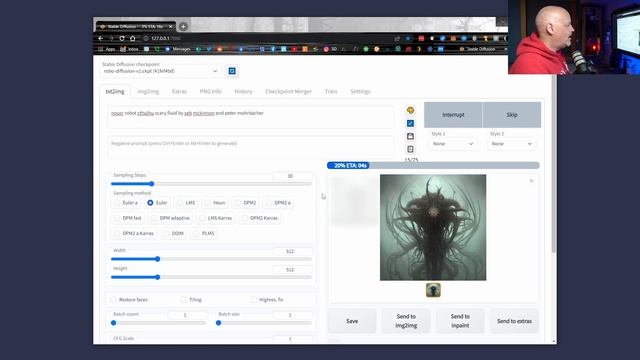Click the Batch count slider handle

point(114,323)
